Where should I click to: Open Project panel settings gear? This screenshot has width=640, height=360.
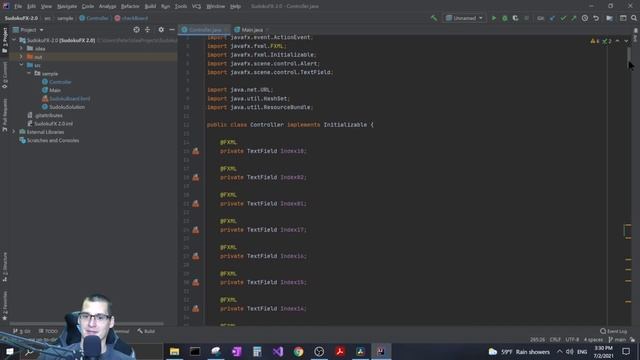click(161, 30)
